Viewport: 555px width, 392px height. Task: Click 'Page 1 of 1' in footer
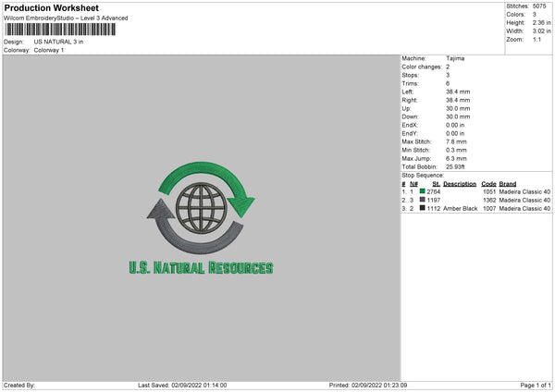pos(536,386)
